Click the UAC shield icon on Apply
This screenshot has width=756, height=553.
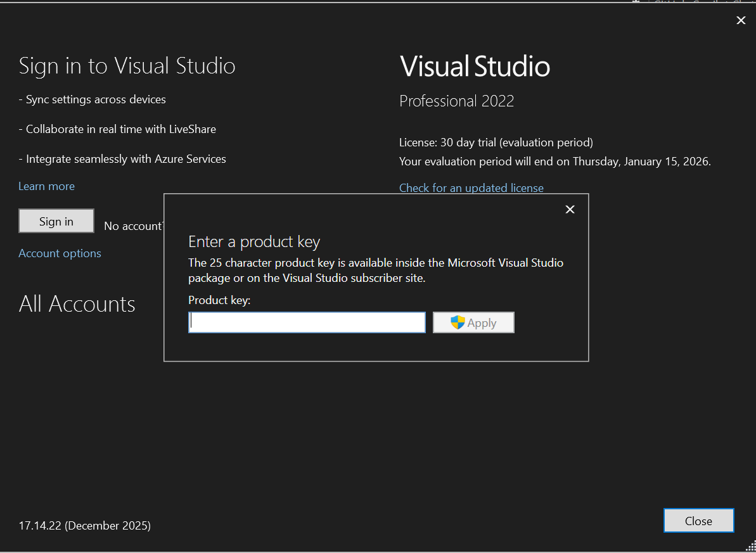(x=458, y=322)
